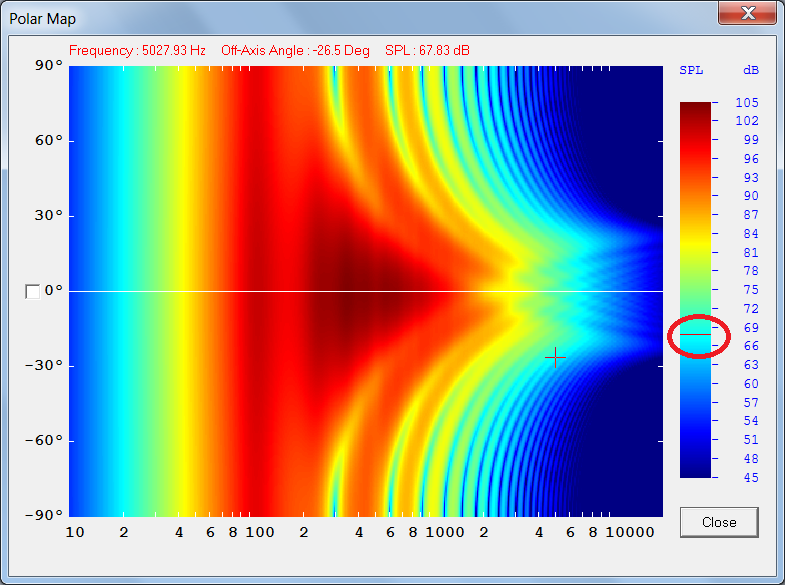The image size is (785, 585).
Task: Click the 105 dB scale label
Action: 746,103
